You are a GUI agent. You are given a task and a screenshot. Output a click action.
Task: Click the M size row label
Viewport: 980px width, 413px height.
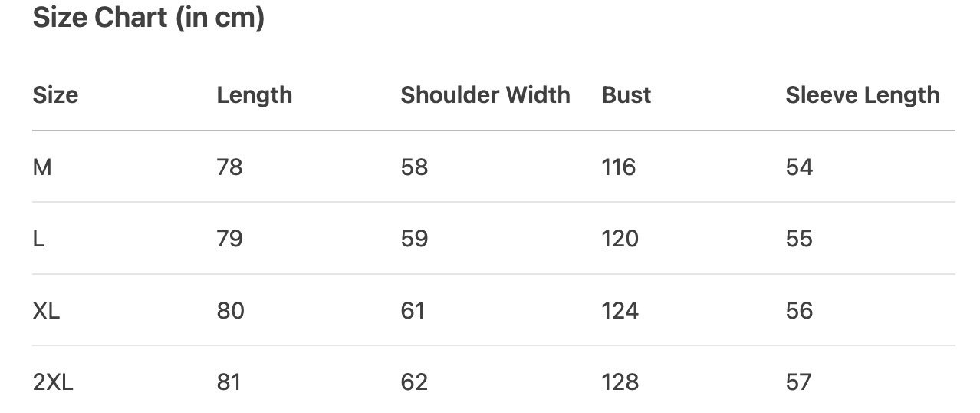click(x=42, y=167)
